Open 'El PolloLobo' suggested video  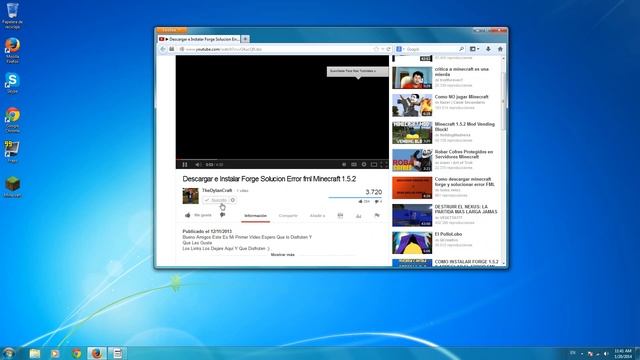tap(448, 234)
